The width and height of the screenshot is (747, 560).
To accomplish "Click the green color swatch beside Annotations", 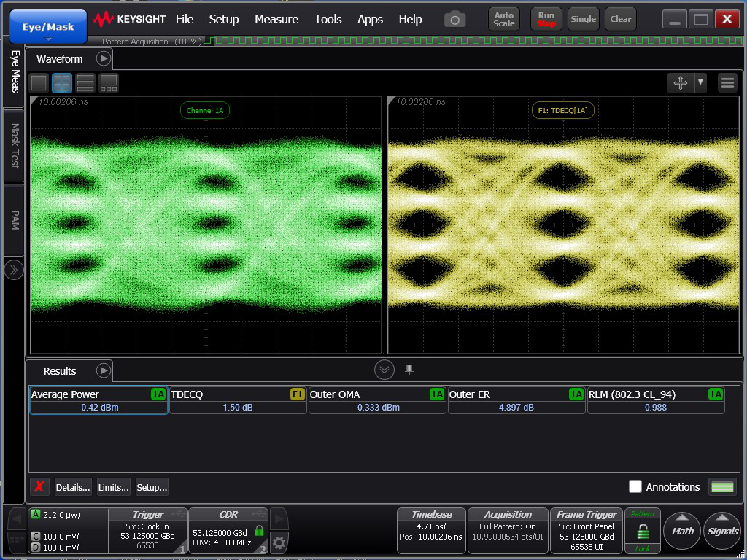I will [x=722, y=487].
